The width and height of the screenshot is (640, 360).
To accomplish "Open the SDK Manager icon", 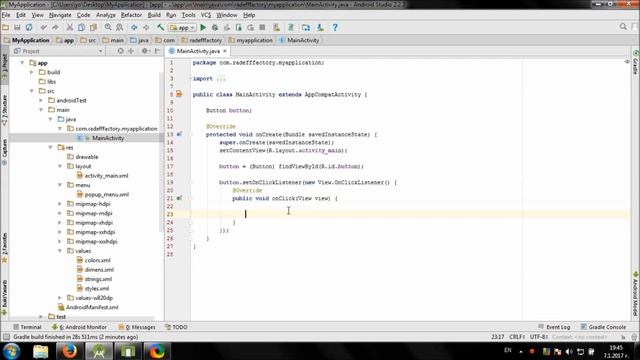I will 320,27.
